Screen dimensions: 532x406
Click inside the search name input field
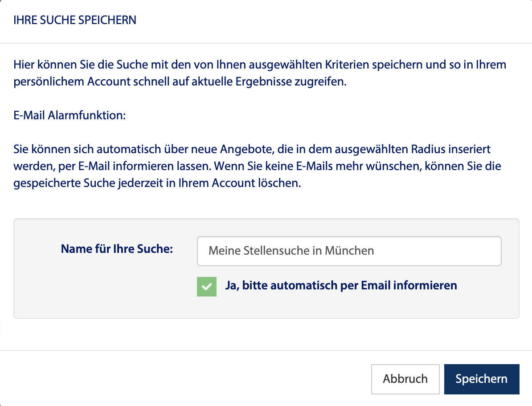click(x=349, y=251)
